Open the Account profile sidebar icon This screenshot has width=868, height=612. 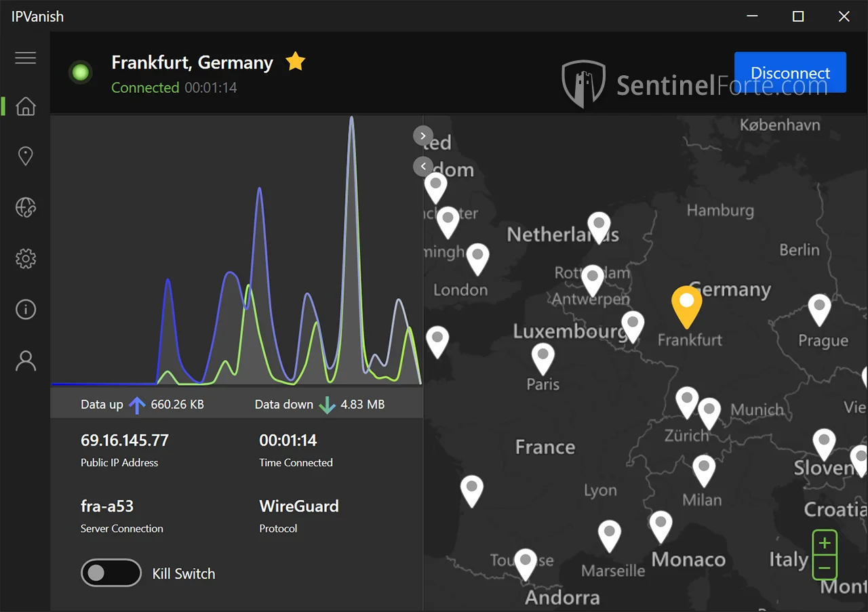pos(25,361)
